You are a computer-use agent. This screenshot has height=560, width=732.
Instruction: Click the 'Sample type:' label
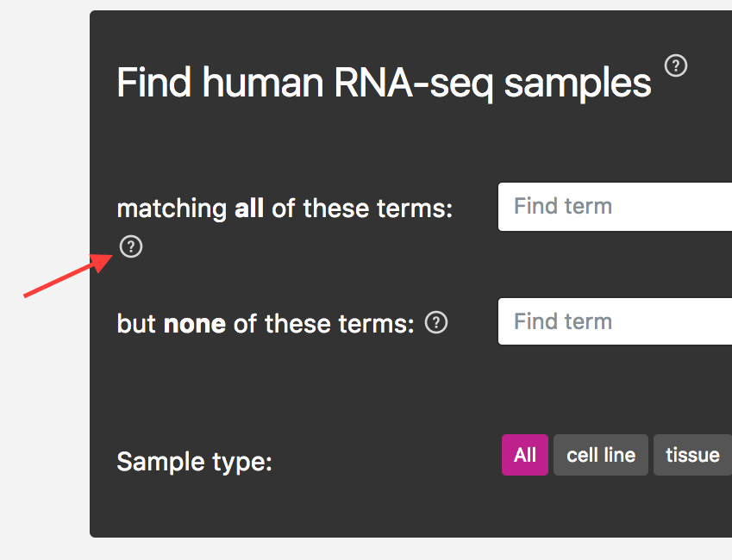click(194, 462)
